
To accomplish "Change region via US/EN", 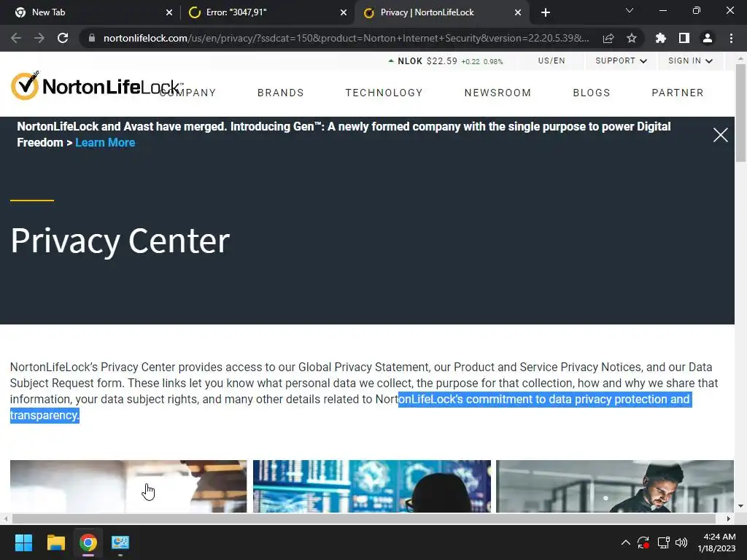I will click(551, 61).
